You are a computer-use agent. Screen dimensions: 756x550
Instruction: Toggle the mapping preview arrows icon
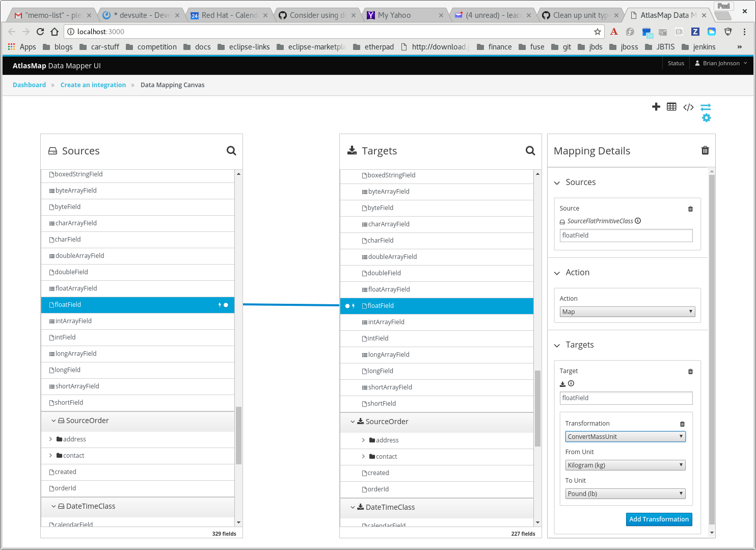(706, 107)
